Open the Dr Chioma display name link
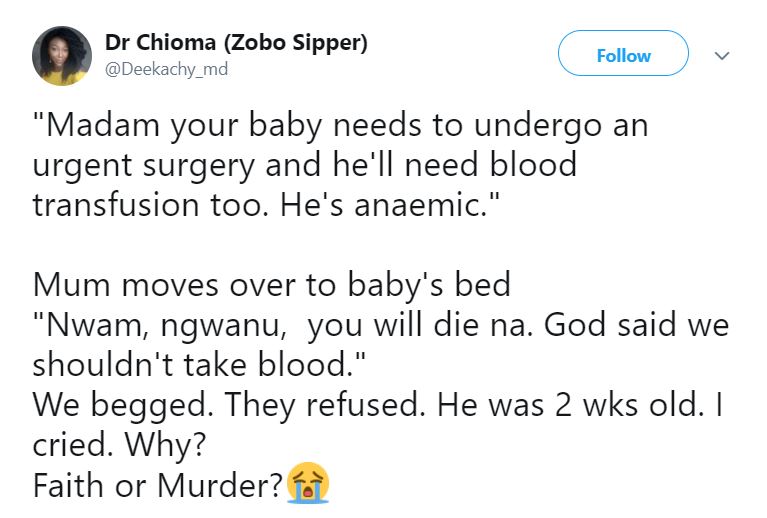 pos(164,43)
